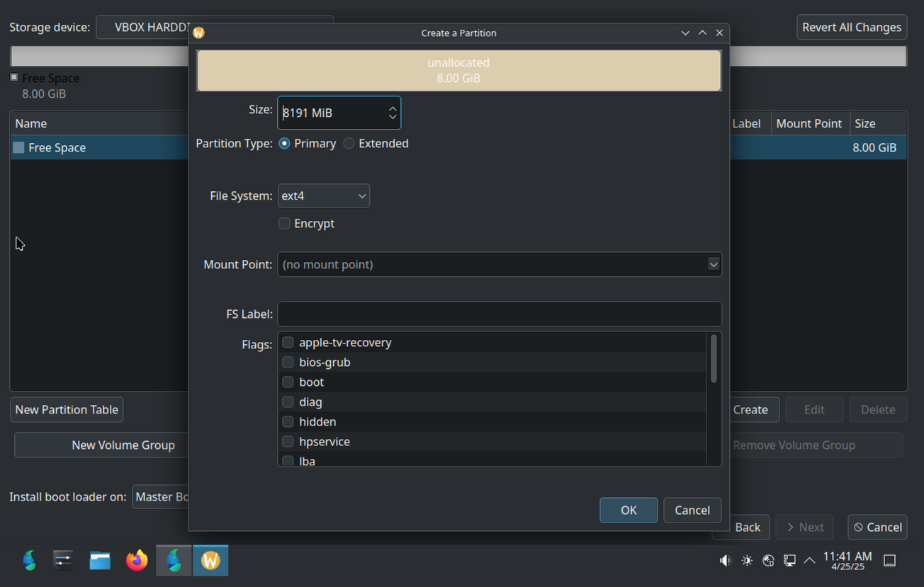Enable the Encrypt checkbox
924x587 pixels.
(284, 223)
